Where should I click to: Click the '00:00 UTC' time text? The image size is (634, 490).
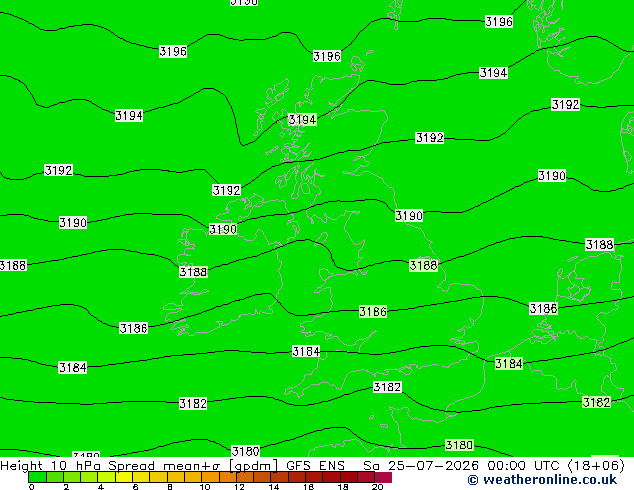526,466
